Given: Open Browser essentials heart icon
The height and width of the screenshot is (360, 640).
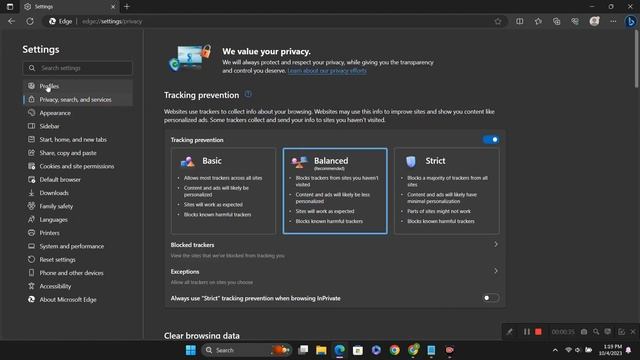Looking at the screenshot, I should click(575, 21).
